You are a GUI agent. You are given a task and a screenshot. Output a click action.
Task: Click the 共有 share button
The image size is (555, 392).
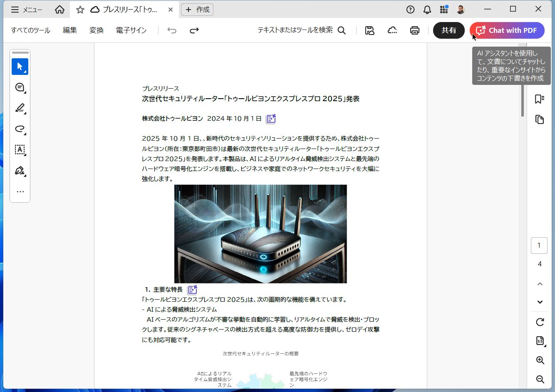click(449, 30)
